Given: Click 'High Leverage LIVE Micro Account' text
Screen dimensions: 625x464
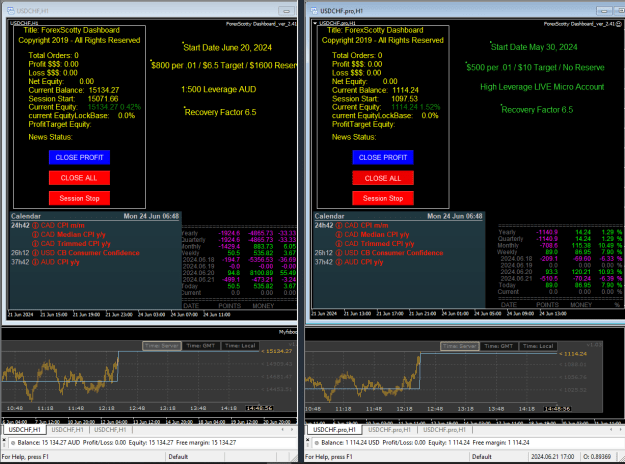Looking at the screenshot, I should (542, 87).
